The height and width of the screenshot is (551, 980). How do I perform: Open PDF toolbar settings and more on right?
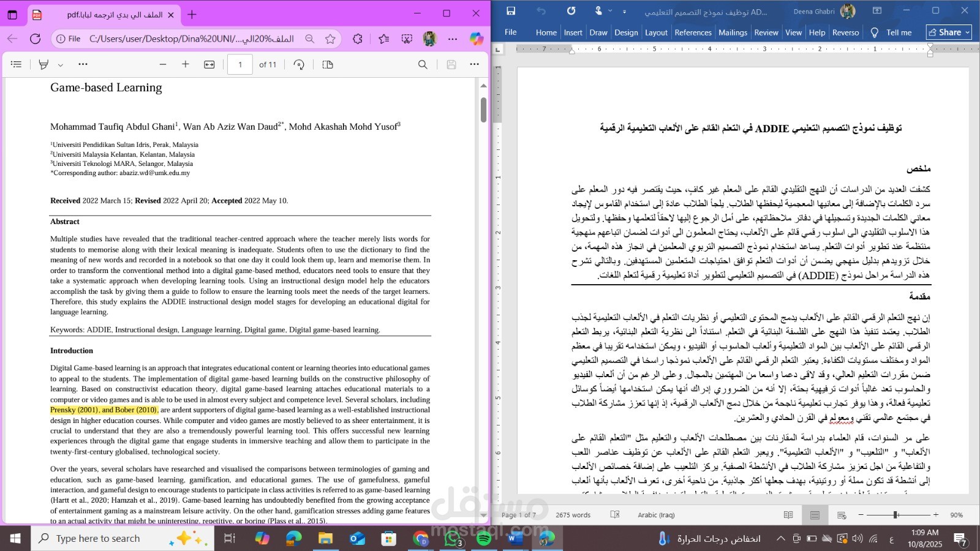tap(474, 64)
